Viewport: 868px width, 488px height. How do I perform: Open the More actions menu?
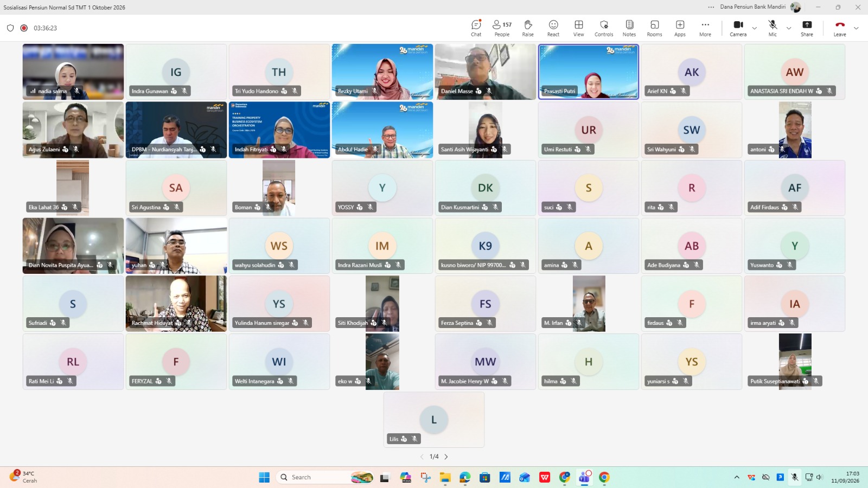705,28
